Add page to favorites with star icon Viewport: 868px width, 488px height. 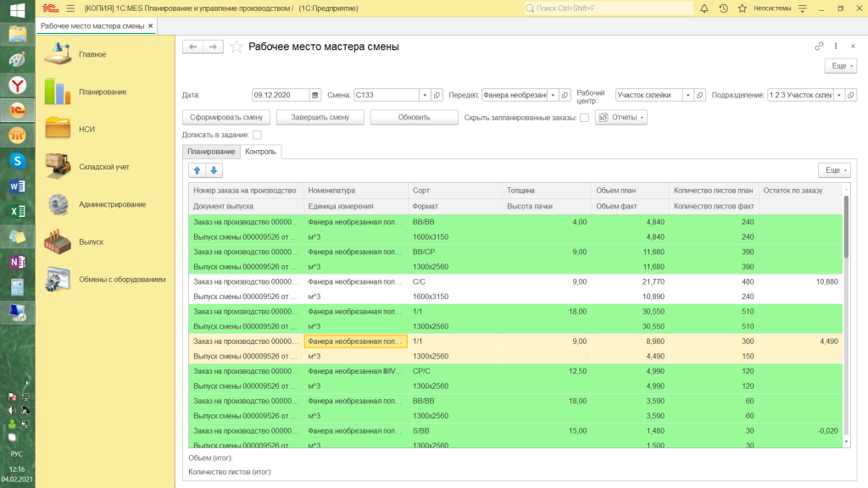[x=236, y=47]
